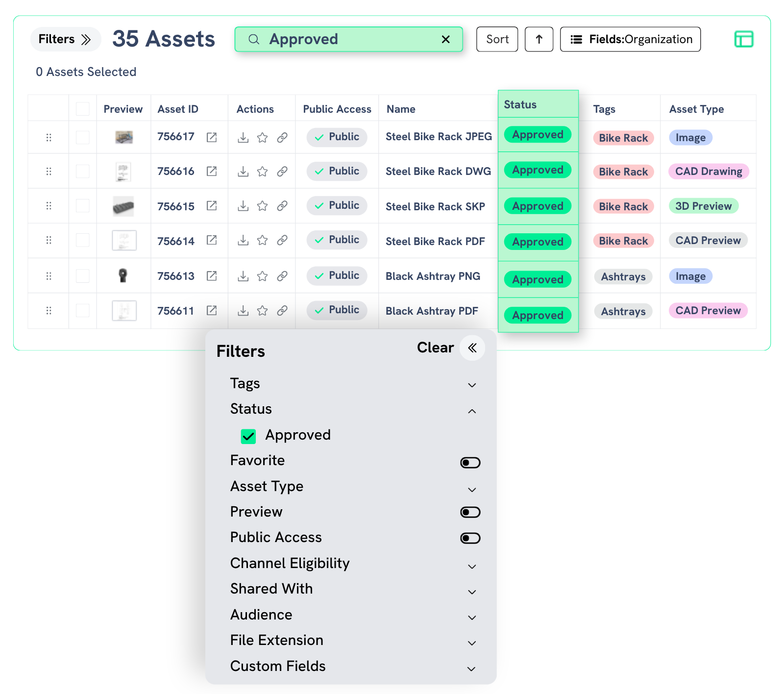Download Steel Bike Rack PDF
The width and height of the screenshot is (784, 694).
[243, 240]
